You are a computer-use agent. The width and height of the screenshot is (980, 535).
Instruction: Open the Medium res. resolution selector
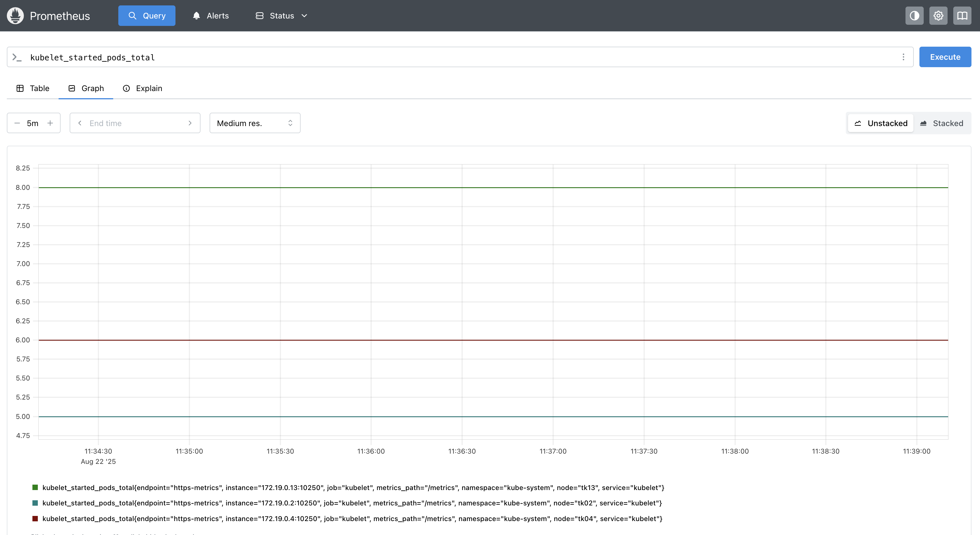click(255, 123)
